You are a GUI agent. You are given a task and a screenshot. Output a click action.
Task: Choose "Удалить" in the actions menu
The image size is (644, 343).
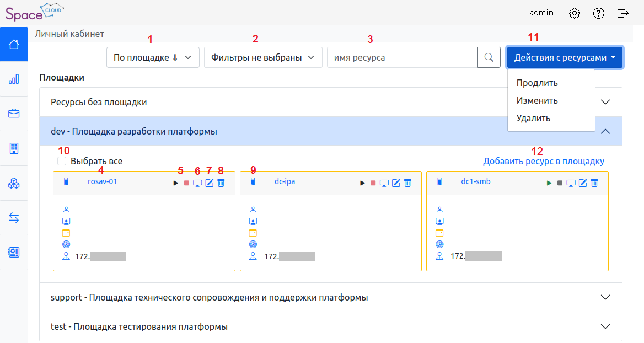click(533, 118)
